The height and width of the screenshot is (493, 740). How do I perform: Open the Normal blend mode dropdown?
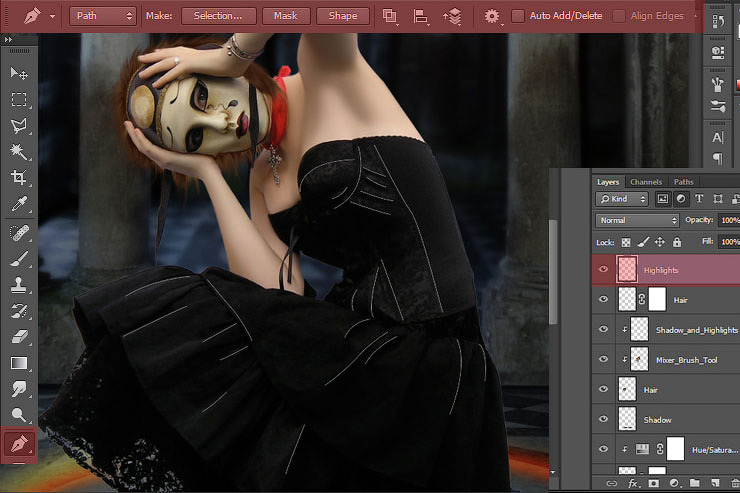click(637, 220)
